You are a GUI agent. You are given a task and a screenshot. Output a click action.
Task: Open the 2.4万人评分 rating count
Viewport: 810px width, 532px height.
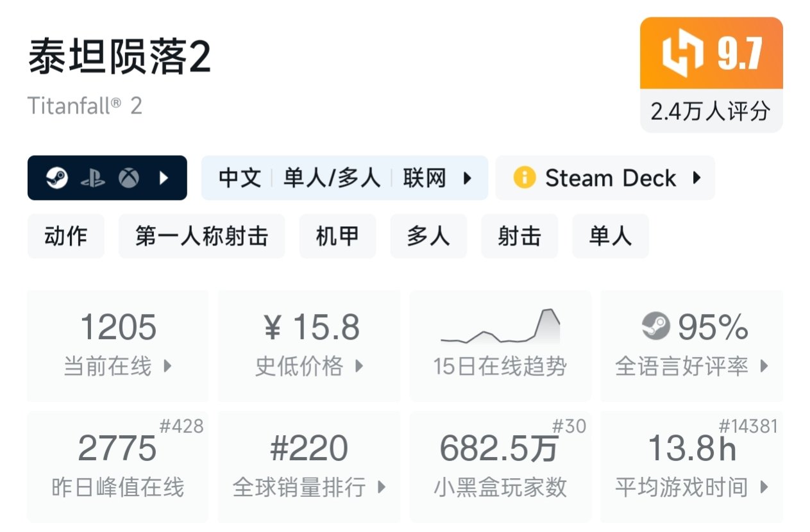pyautogui.click(x=711, y=112)
